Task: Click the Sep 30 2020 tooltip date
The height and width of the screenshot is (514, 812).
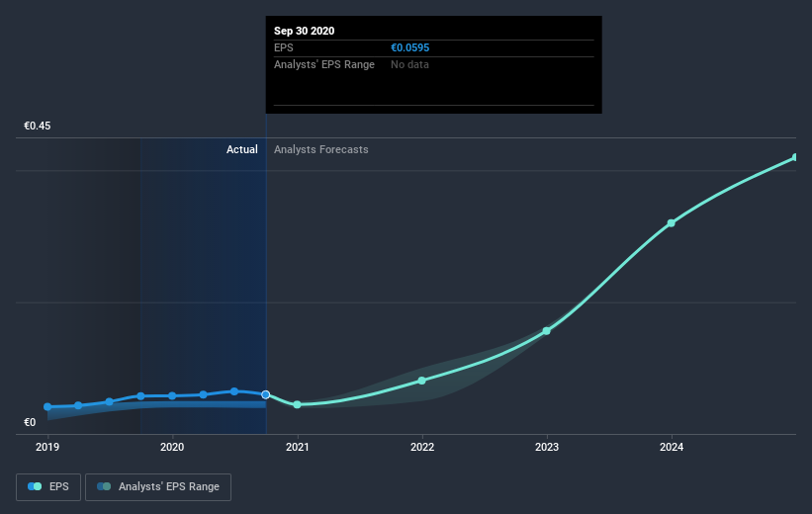Action: click(x=304, y=31)
